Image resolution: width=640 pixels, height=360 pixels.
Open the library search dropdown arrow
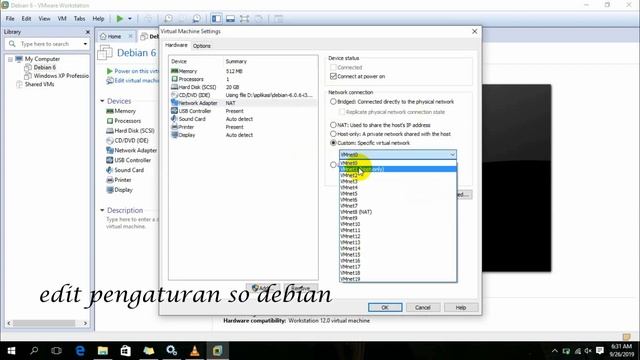tap(85, 44)
